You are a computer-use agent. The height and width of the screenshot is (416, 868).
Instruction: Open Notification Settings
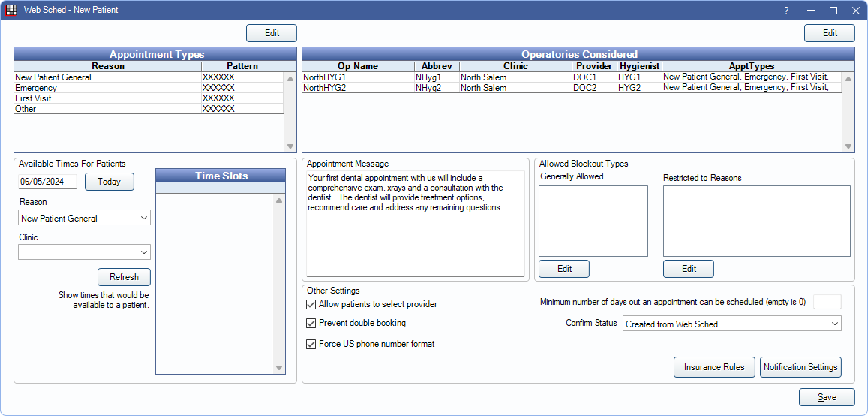point(800,367)
